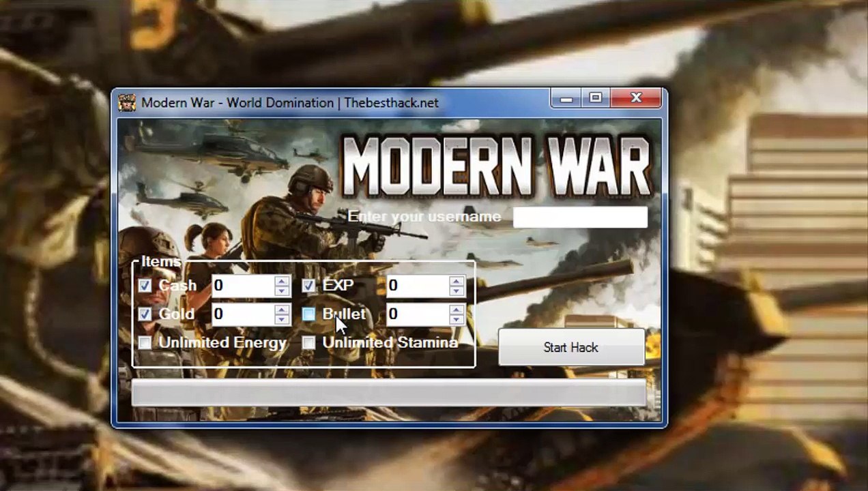Click the Modern War app icon in title bar
The image size is (868, 491).
(127, 102)
